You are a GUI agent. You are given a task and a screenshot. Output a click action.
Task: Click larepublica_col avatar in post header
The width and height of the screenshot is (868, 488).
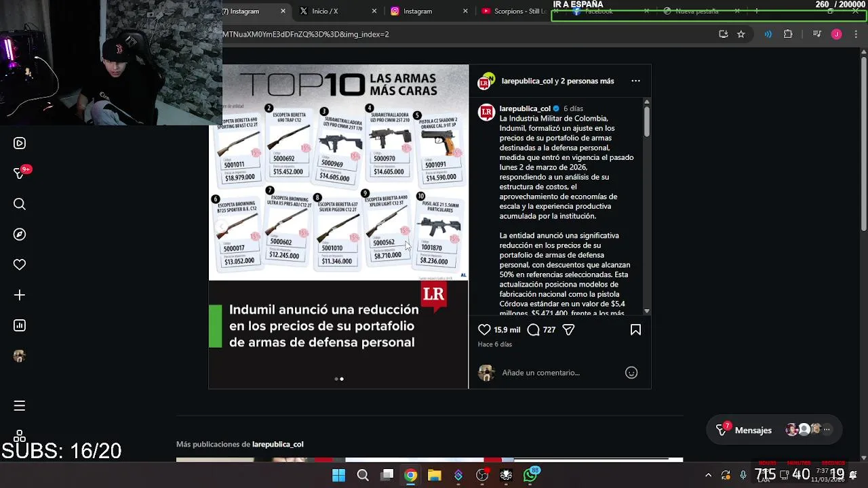485,81
